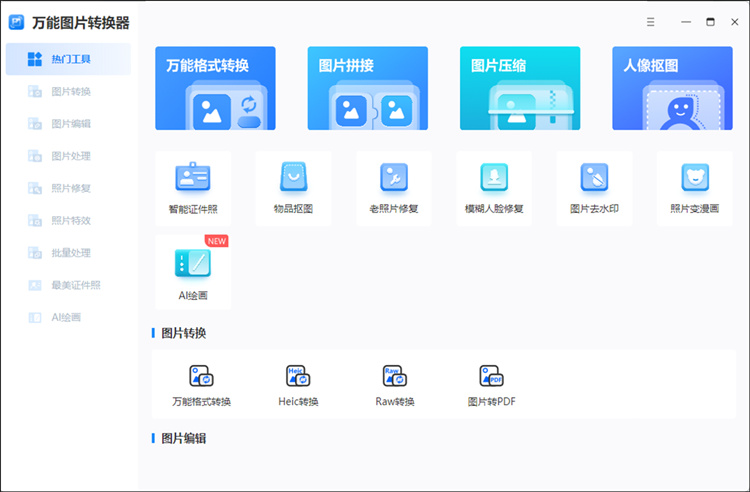Click the 图片编辑 section heading
750x492 pixels.
tap(184, 438)
